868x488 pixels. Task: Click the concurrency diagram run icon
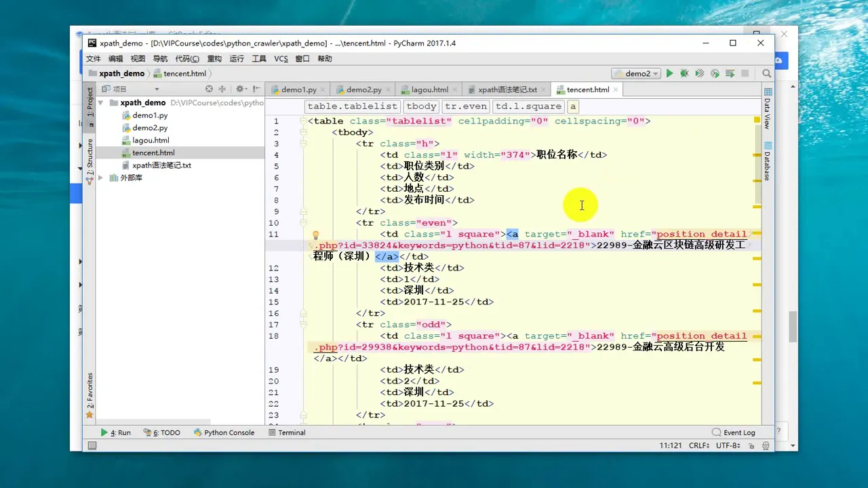click(730, 73)
